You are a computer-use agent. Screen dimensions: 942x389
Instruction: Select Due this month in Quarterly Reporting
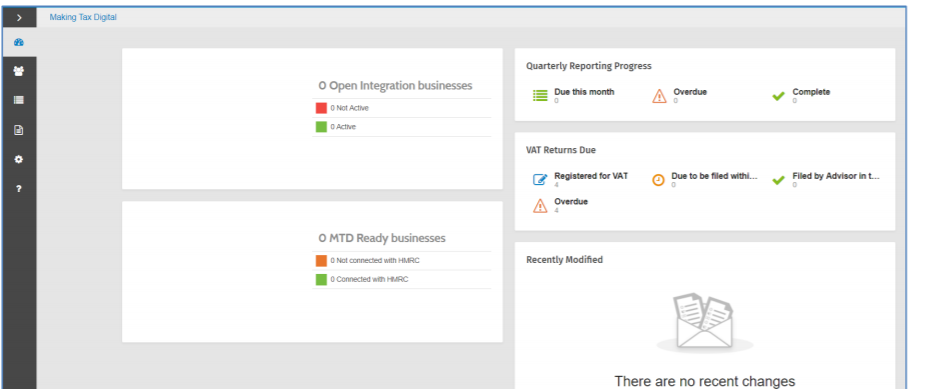(584, 92)
